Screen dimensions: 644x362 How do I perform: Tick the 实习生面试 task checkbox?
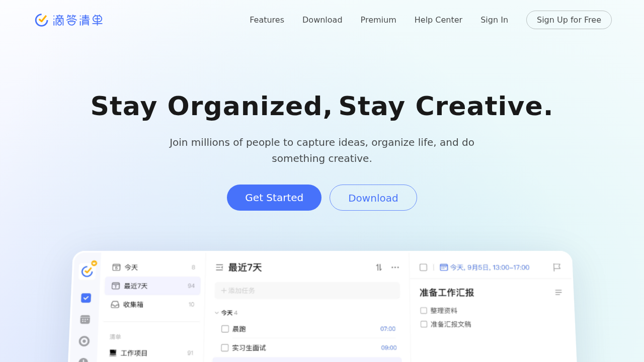point(225,348)
